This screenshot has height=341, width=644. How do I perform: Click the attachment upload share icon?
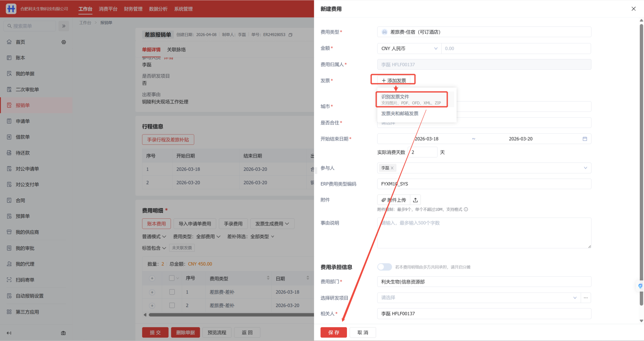click(x=415, y=200)
